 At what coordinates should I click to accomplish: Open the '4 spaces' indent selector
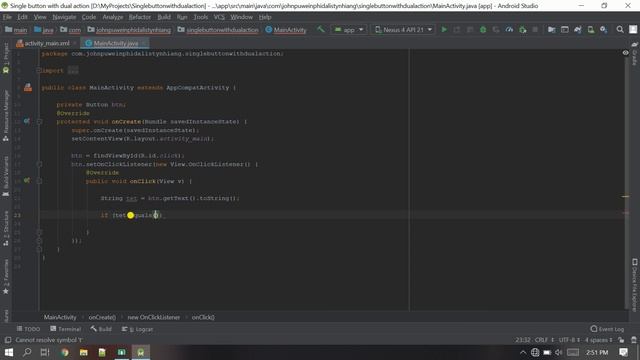[x=598, y=340]
